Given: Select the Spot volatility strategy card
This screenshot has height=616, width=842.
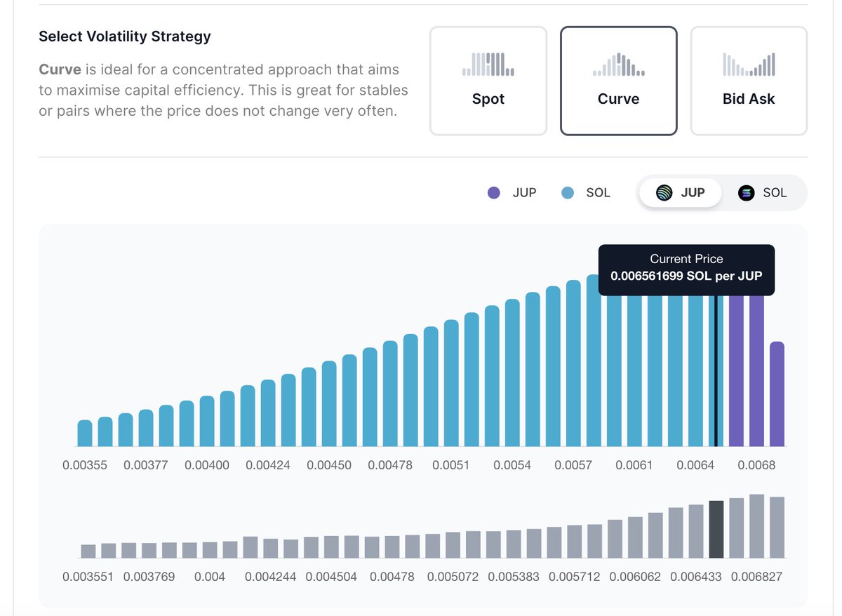Looking at the screenshot, I should [488, 81].
